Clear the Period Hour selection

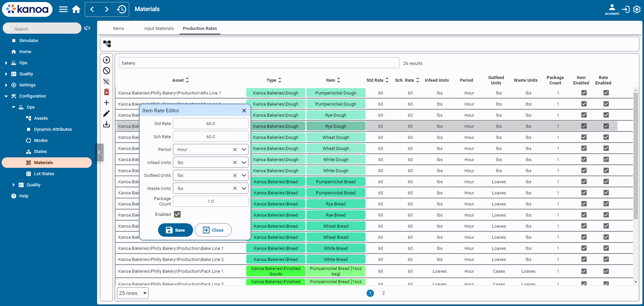(x=235, y=150)
